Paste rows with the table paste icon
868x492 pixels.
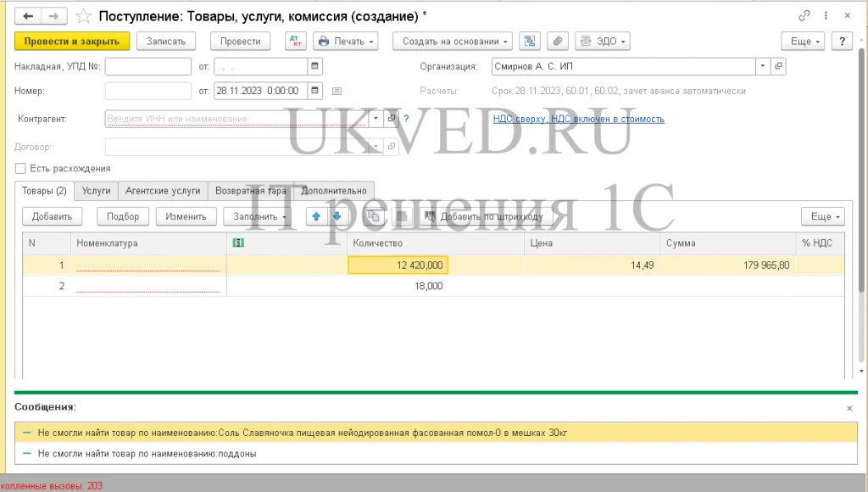tap(403, 216)
